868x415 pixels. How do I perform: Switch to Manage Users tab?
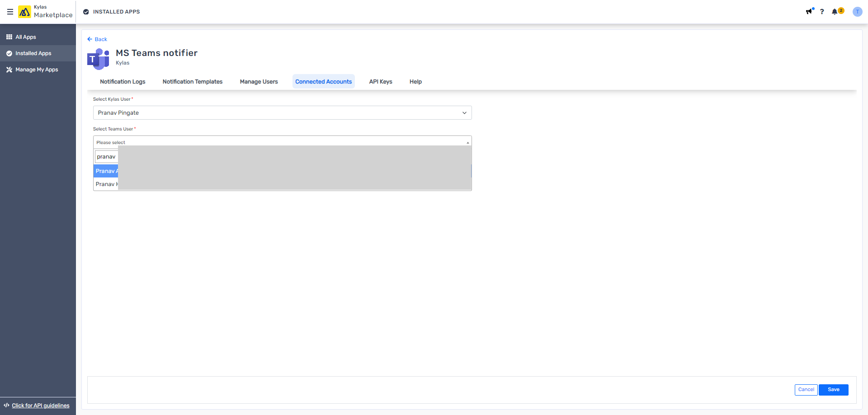point(259,82)
